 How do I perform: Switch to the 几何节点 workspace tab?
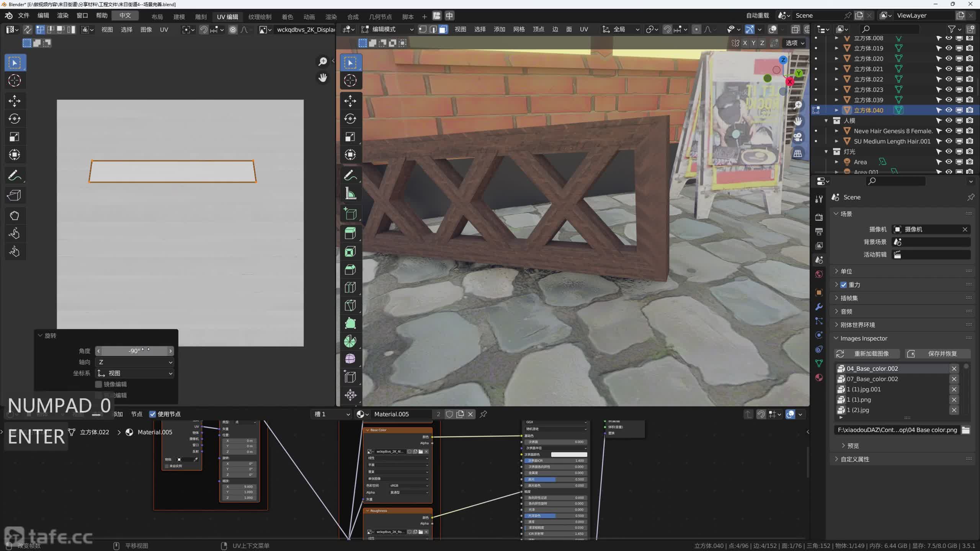coord(380,17)
